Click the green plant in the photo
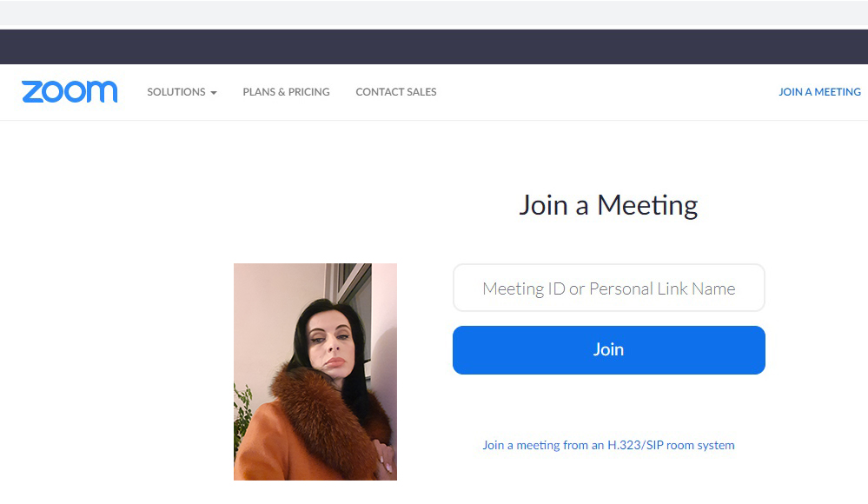The width and height of the screenshot is (868, 504). (242, 415)
